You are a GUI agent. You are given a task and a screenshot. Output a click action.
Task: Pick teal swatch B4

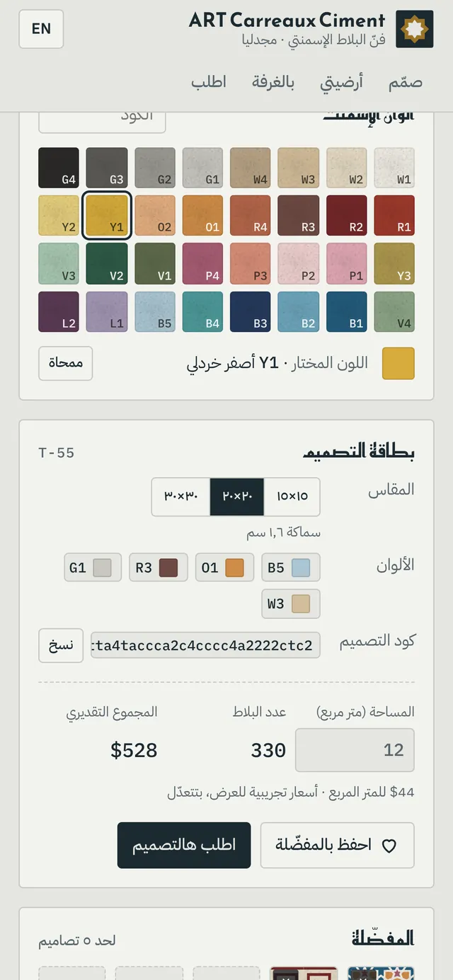coord(202,311)
